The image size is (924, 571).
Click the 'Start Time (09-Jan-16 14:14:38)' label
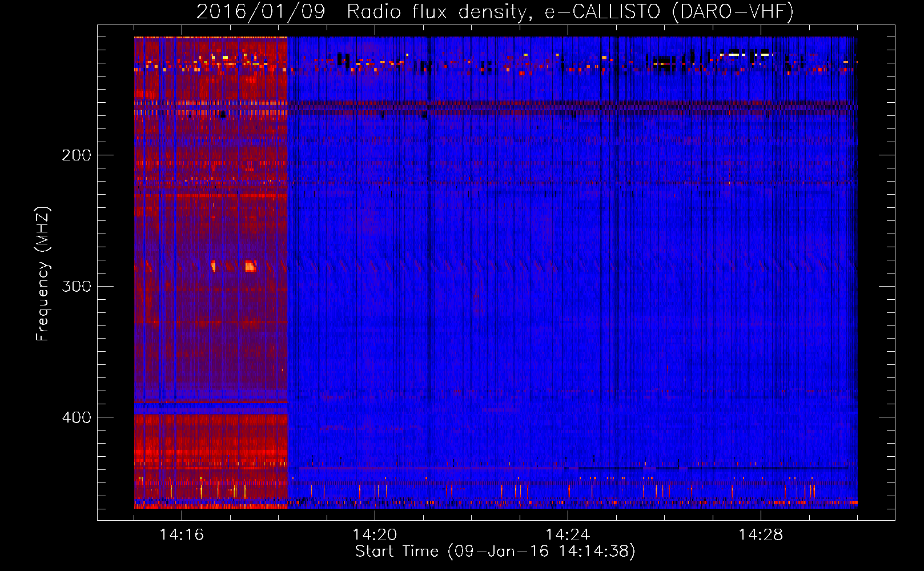coord(495,552)
